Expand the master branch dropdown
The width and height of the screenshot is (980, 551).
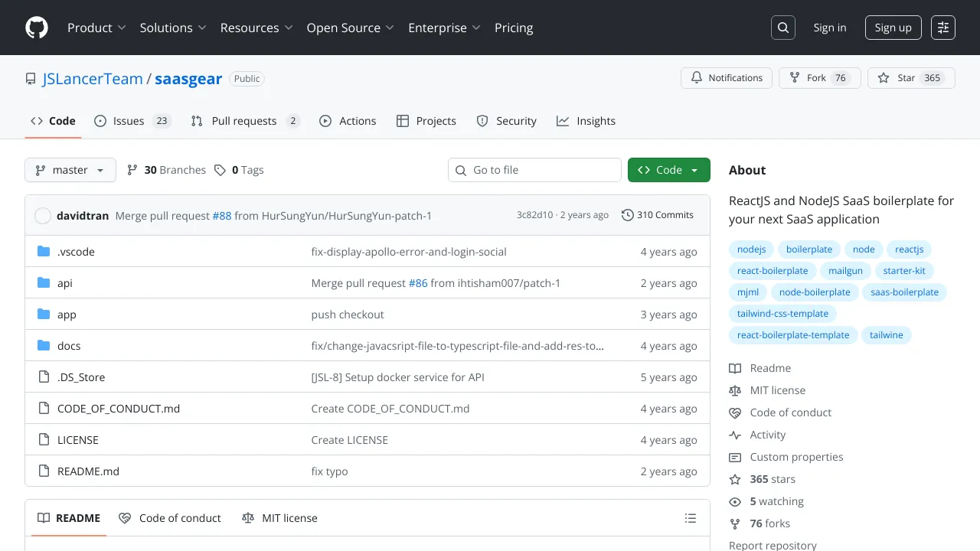pyautogui.click(x=70, y=170)
